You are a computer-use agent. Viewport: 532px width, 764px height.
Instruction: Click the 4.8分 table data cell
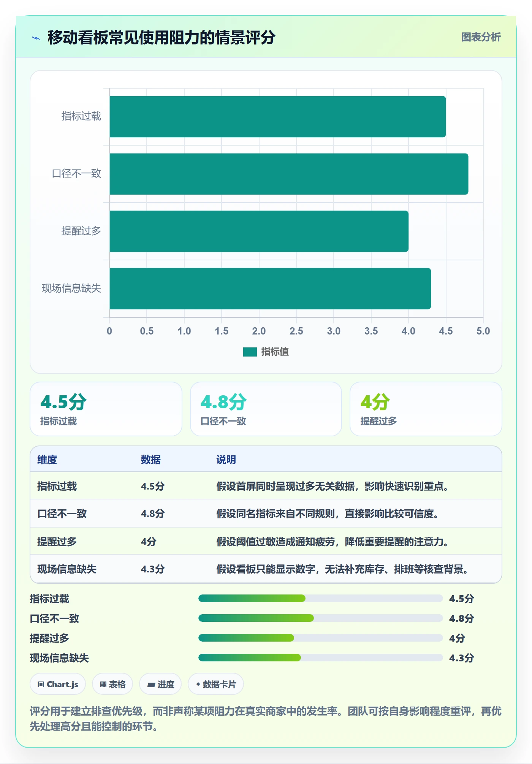(x=153, y=514)
